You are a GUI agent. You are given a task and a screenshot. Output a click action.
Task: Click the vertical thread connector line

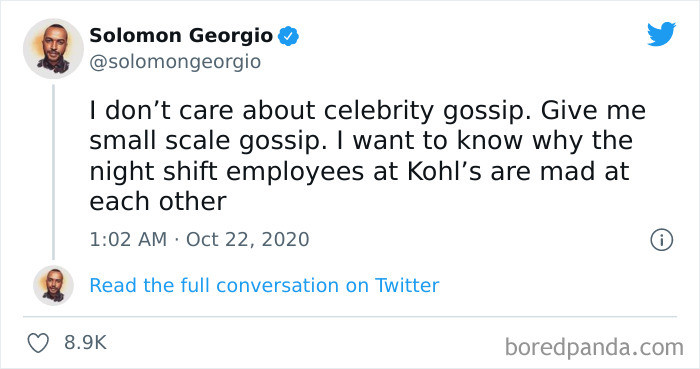(x=54, y=172)
